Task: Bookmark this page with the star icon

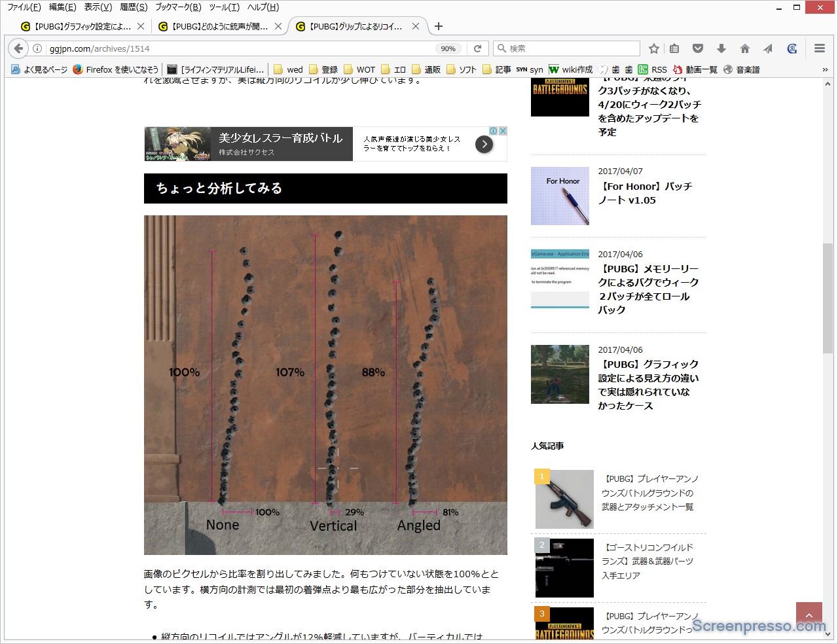Action: pyautogui.click(x=653, y=48)
